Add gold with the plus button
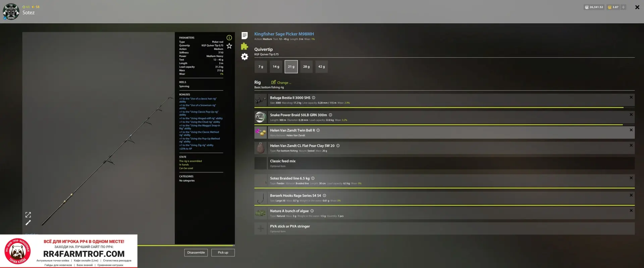The width and height of the screenshot is (644, 268). pyautogui.click(x=623, y=7)
